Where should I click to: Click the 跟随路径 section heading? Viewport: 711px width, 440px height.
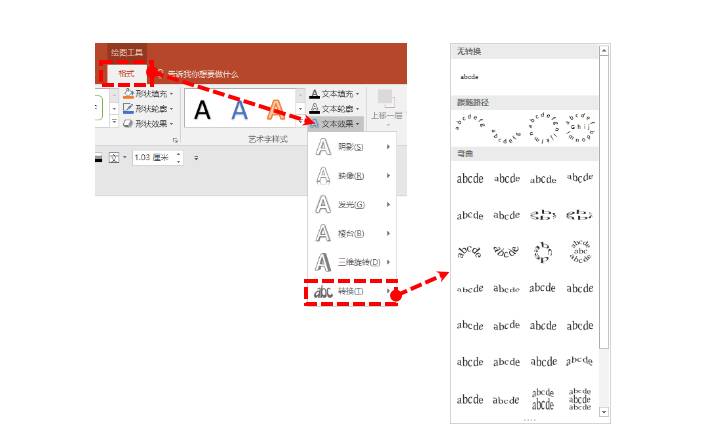pyautogui.click(x=472, y=103)
